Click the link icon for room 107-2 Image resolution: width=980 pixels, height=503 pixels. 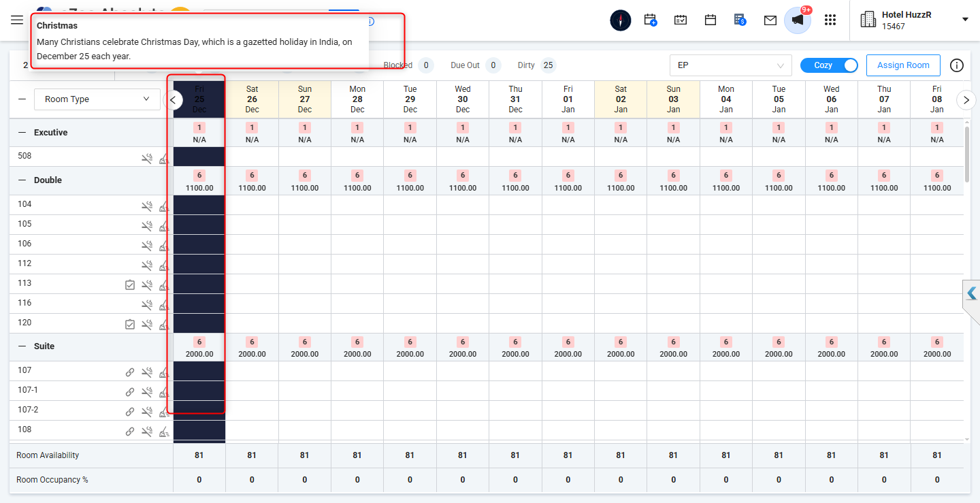pos(130,412)
